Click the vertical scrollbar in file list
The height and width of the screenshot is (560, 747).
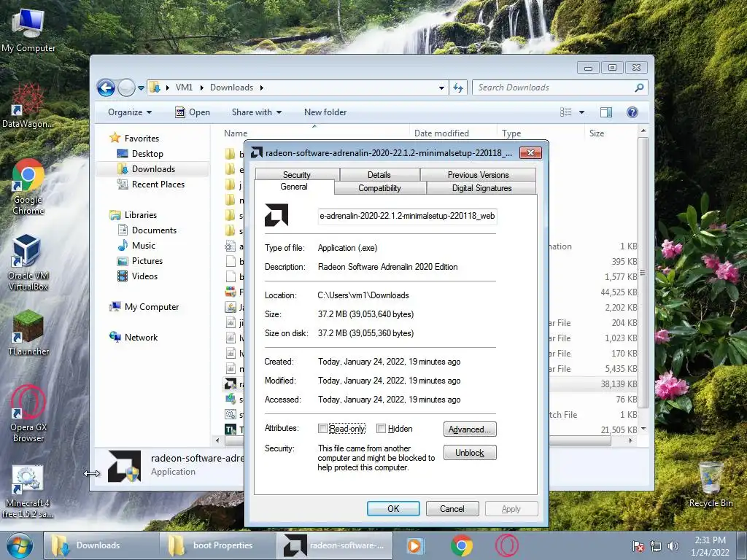click(x=643, y=273)
